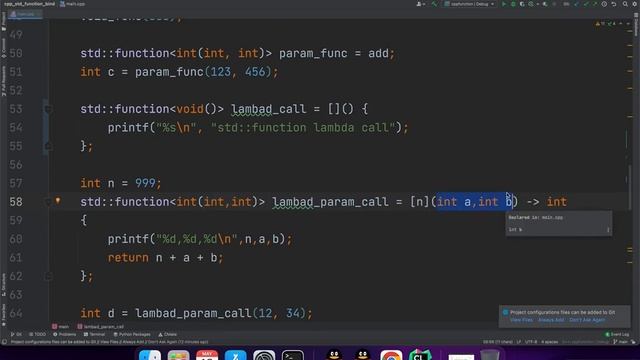Open the Event Log
Viewport: 640px width, 360px height.
click(x=617, y=334)
